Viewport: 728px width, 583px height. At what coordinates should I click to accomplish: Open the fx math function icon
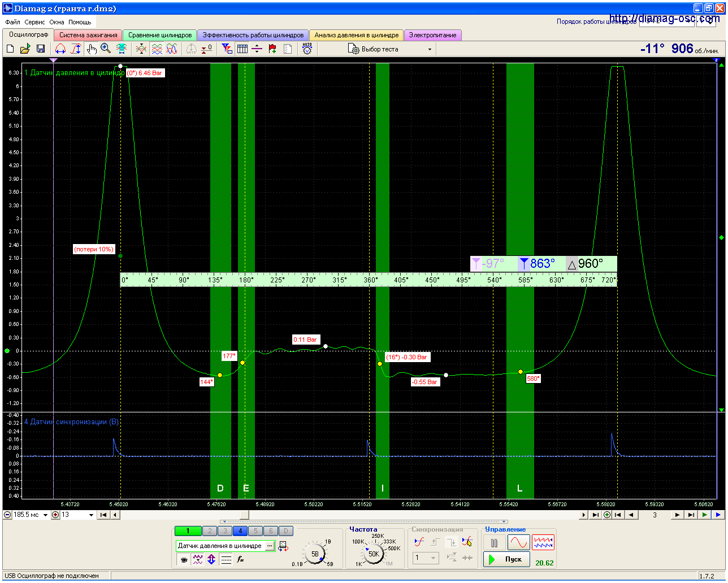(x=240, y=559)
